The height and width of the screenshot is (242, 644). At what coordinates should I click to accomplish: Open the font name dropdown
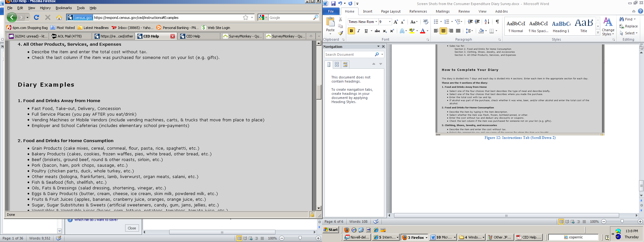click(376, 22)
